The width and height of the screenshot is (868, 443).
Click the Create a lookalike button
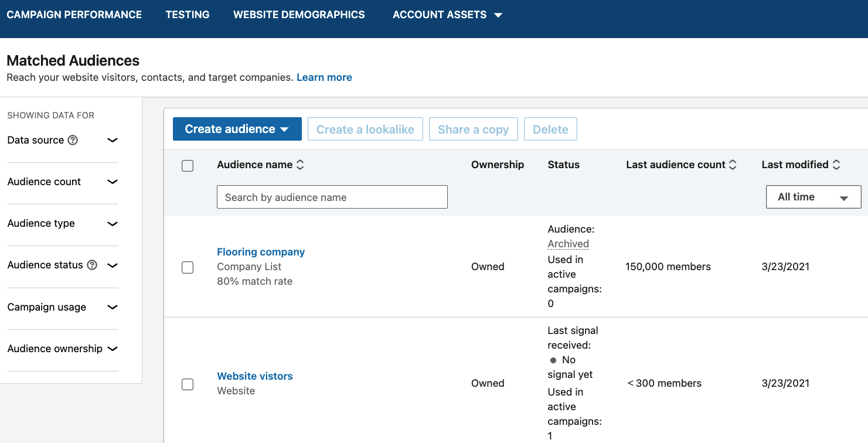tap(365, 129)
